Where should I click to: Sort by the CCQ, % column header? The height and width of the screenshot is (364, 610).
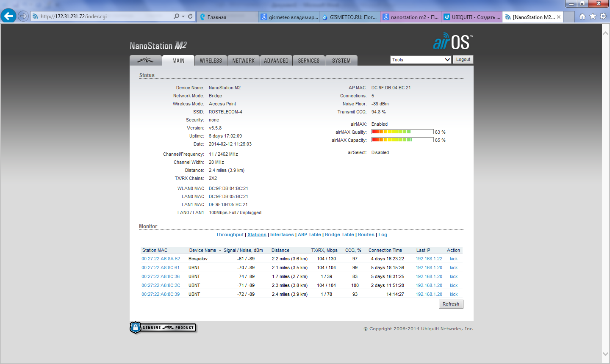pyautogui.click(x=353, y=250)
